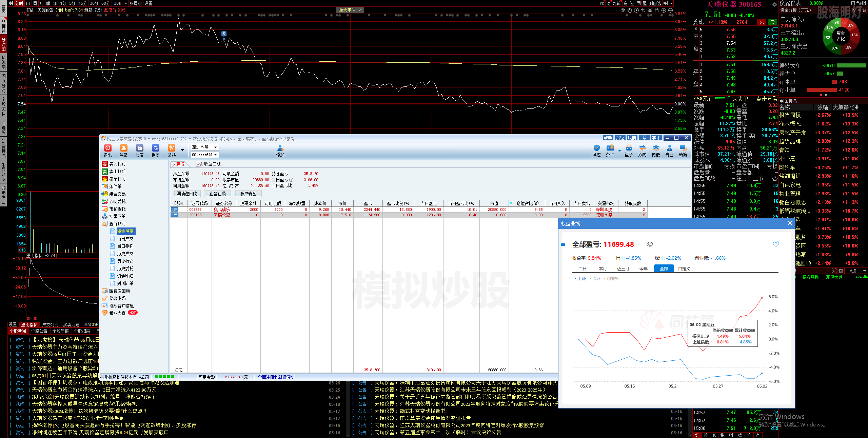The height and width of the screenshot is (438, 868).
Task: Click the info icon beside 当日盈亏
Action: (x=291, y=180)
